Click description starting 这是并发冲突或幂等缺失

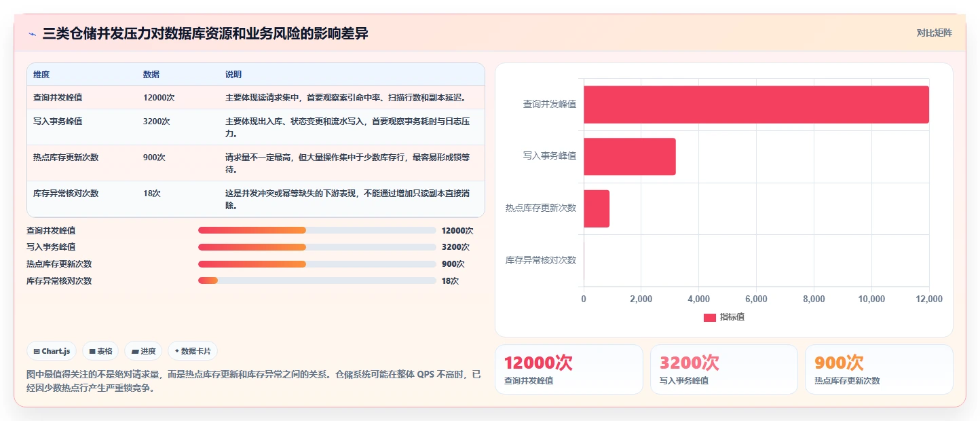[x=347, y=200]
